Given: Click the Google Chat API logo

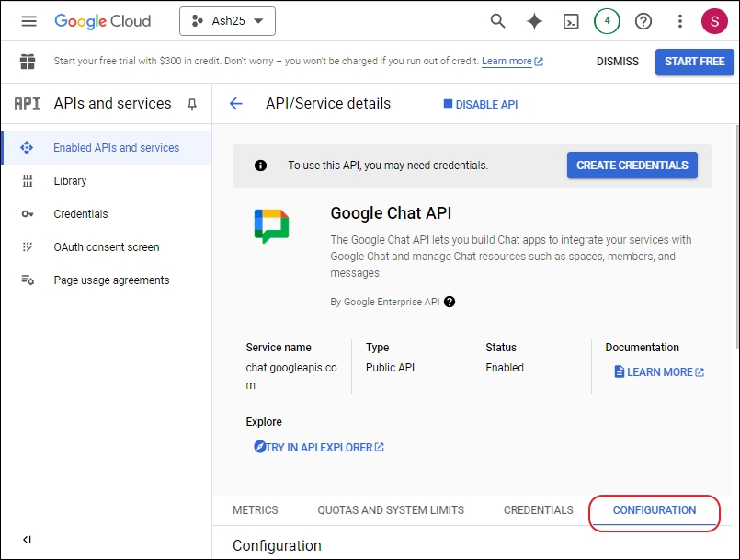Looking at the screenshot, I should tap(271, 226).
